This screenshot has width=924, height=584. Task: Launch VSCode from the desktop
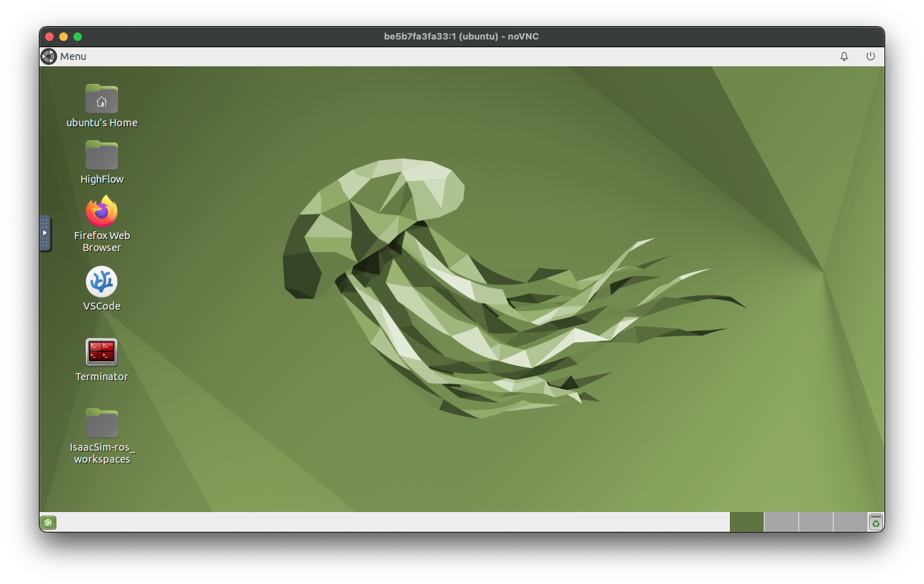tap(102, 282)
